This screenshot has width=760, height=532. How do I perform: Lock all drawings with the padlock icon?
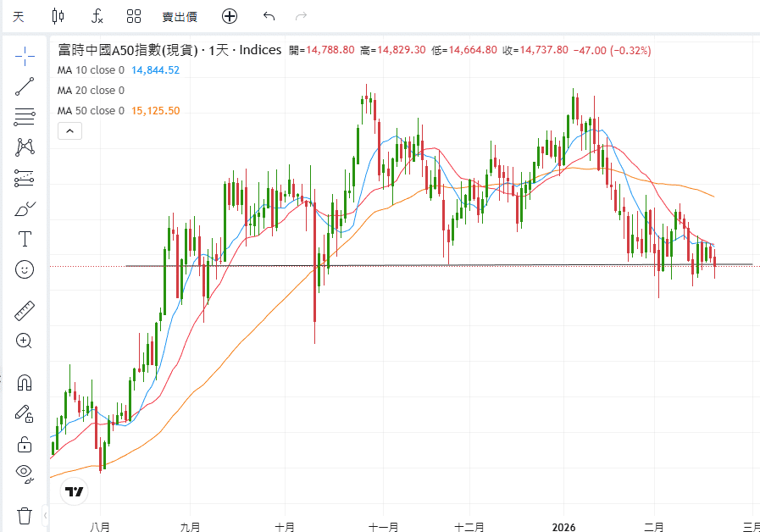click(x=24, y=444)
